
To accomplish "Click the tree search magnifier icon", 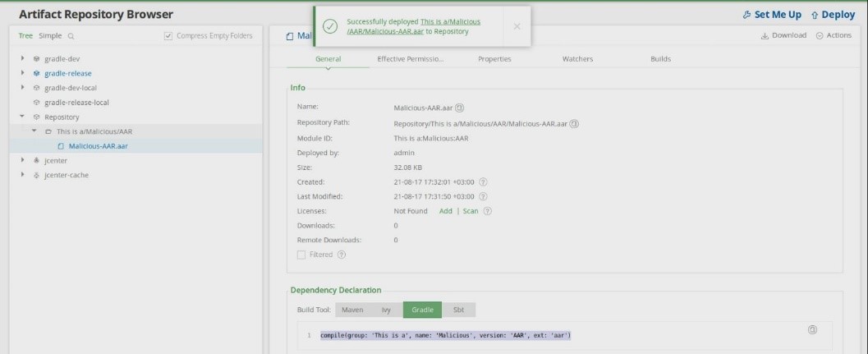I will [x=71, y=36].
